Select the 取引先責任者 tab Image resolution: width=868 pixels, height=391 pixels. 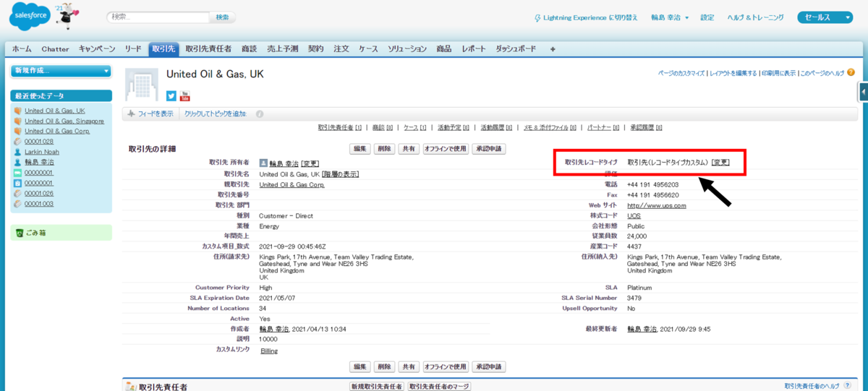pyautogui.click(x=208, y=49)
